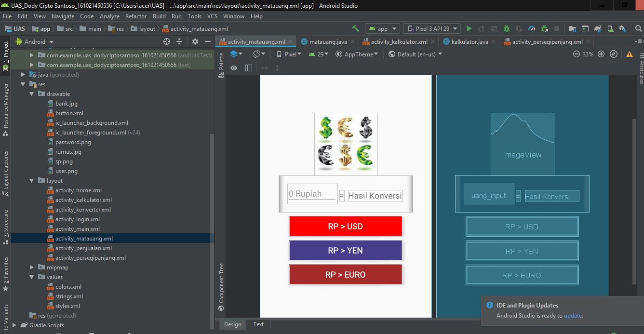Select the Design Surface view mode icon
The height and width of the screenshot is (334, 644).
[x=235, y=54]
